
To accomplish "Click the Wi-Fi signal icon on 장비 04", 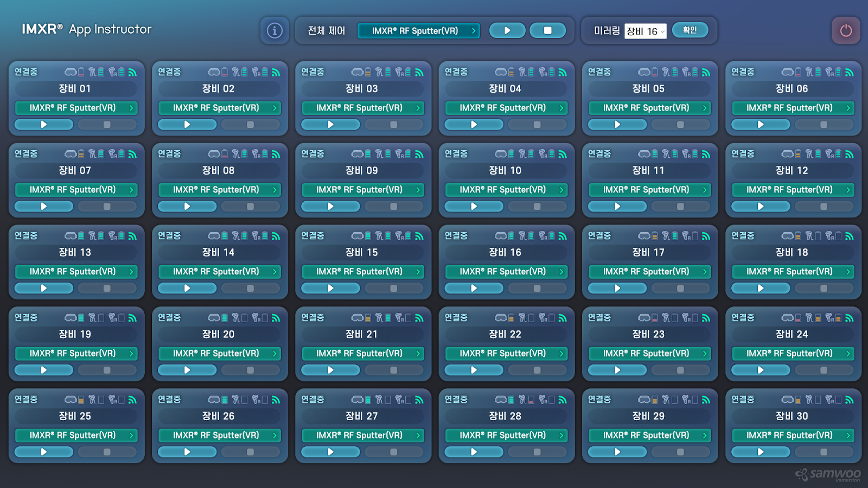I will 563,72.
